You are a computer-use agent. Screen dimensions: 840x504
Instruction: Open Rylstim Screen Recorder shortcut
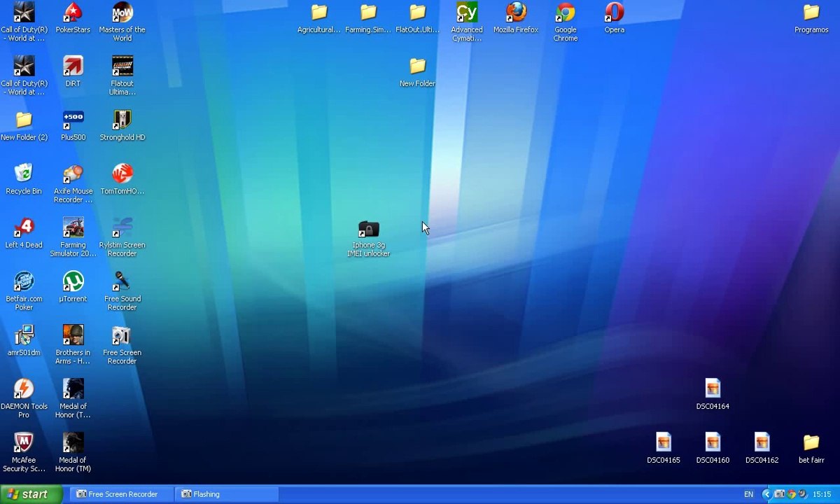click(122, 228)
